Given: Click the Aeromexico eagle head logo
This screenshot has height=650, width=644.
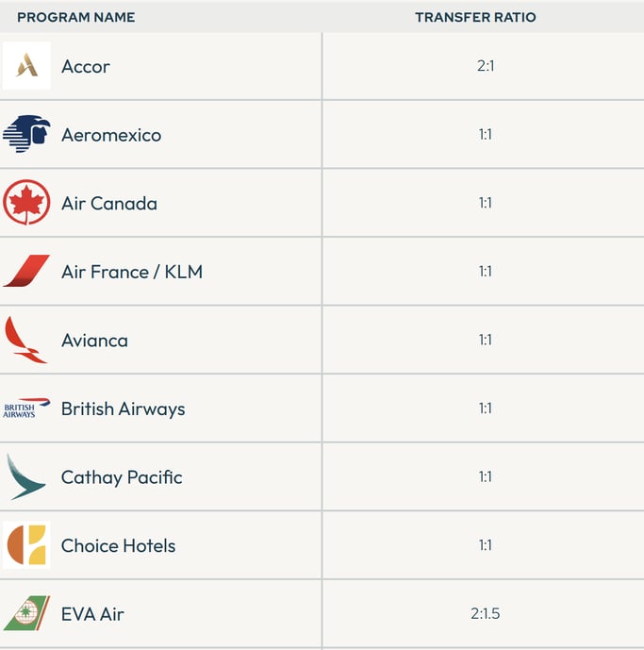Looking at the screenshot, I should pyautogui.click(x=26, y=133).
